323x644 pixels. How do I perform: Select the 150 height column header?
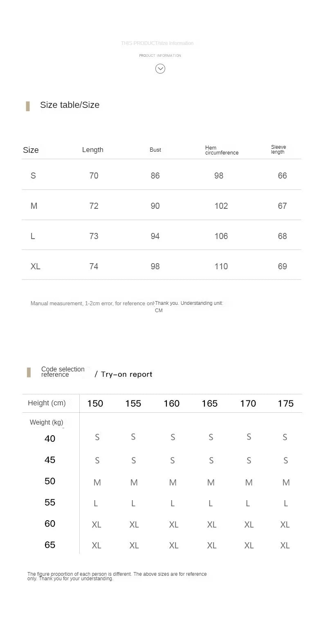tap(95, 404)
